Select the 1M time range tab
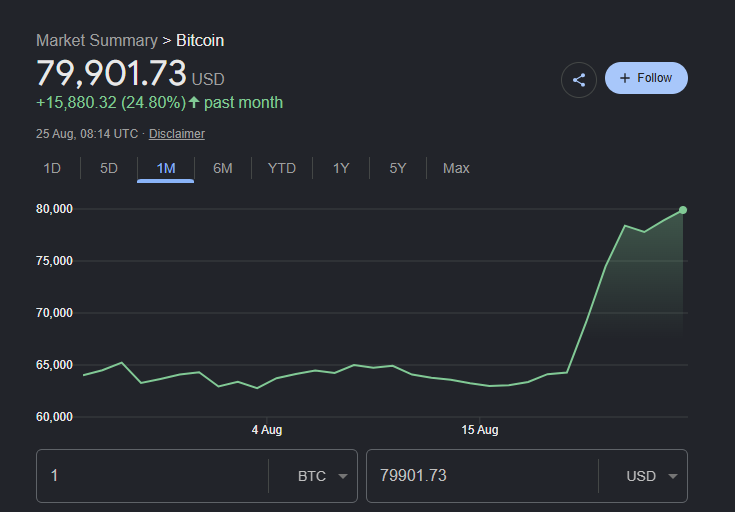The width and height of the screenshot is (735, 512). click(165, 168)
